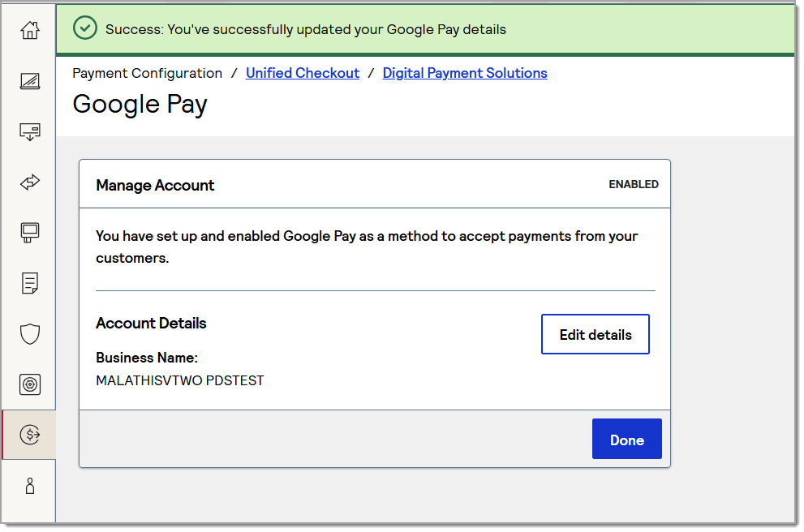Click the left-right arrows sidebar icon

(30, 182)
